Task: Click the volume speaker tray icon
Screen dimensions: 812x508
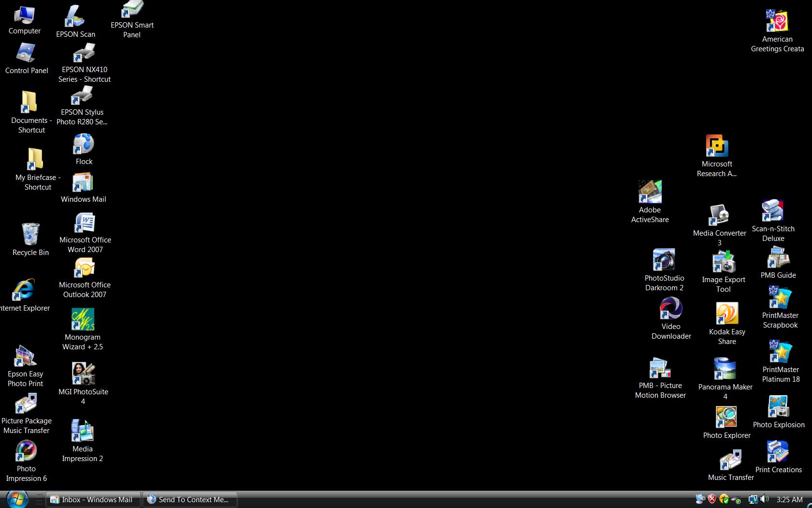Action: point(764,499)
